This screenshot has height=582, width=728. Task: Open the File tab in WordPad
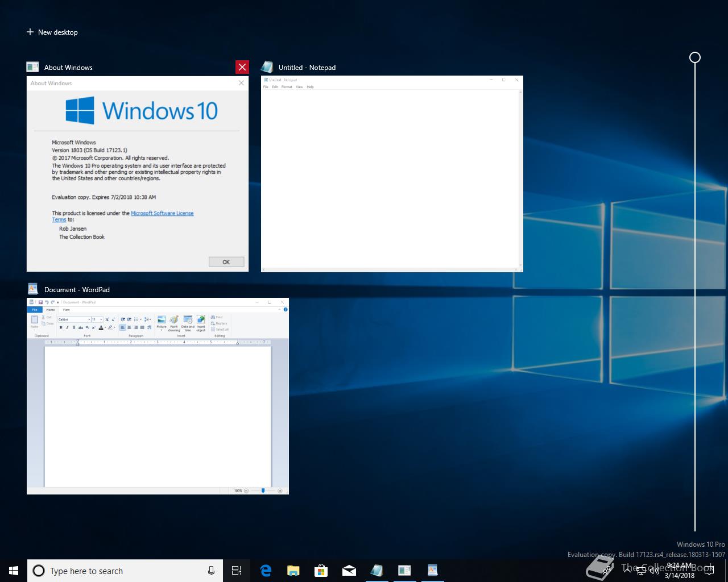[35, 310]
